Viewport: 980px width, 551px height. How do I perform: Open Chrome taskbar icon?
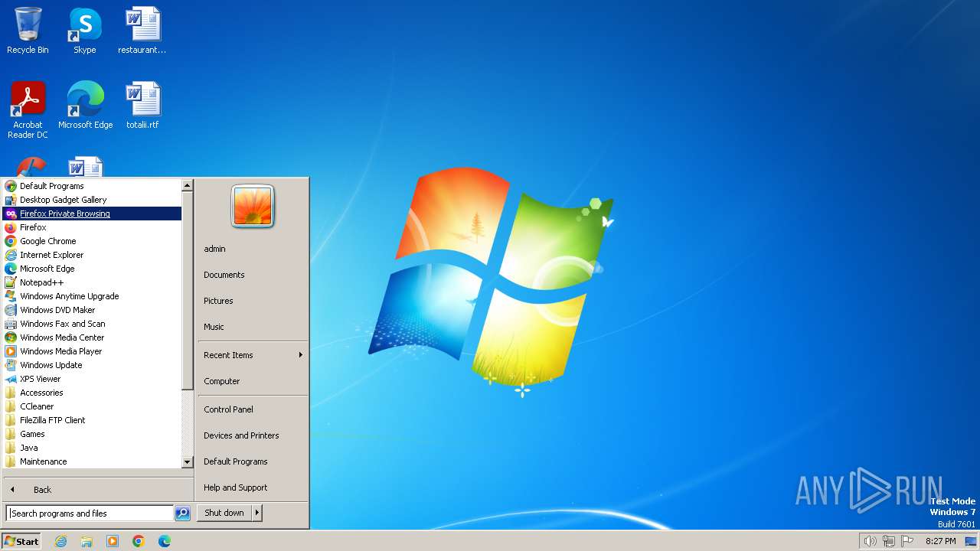tap(139, 541)
